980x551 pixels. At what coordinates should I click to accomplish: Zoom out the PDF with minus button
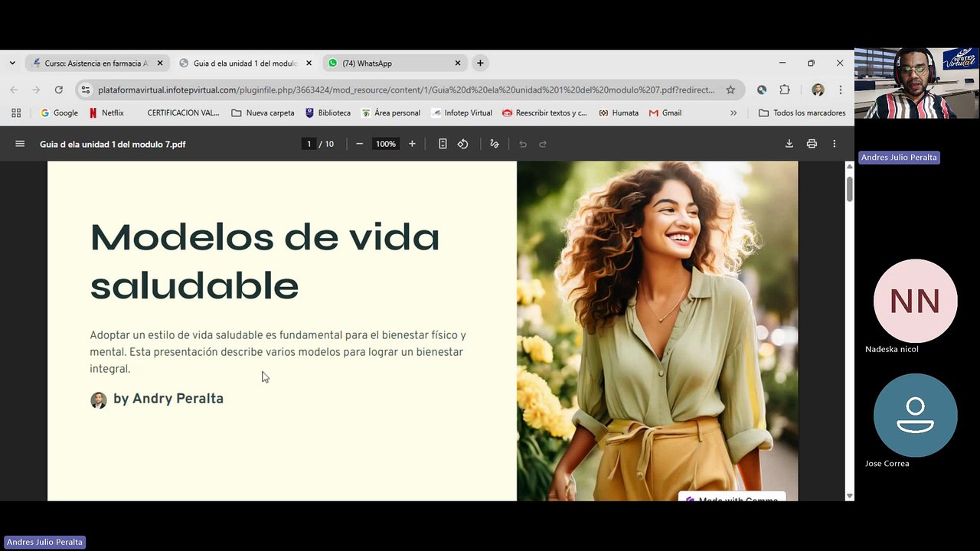359,144
